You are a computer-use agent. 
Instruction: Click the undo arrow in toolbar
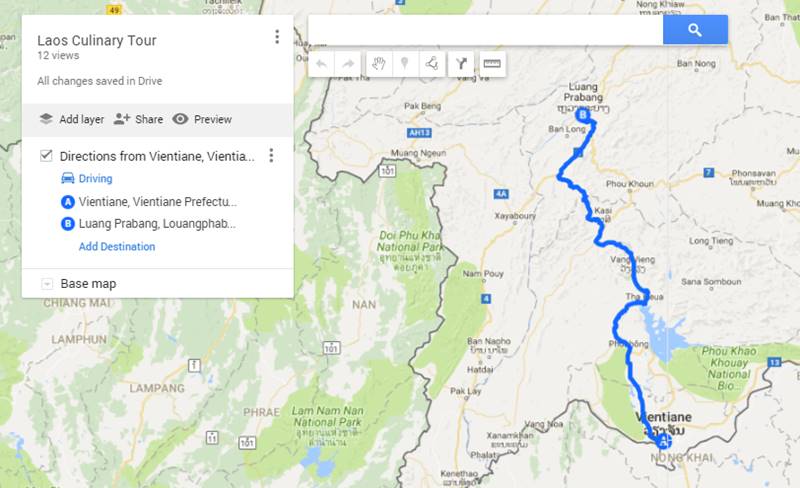[321, 64]
